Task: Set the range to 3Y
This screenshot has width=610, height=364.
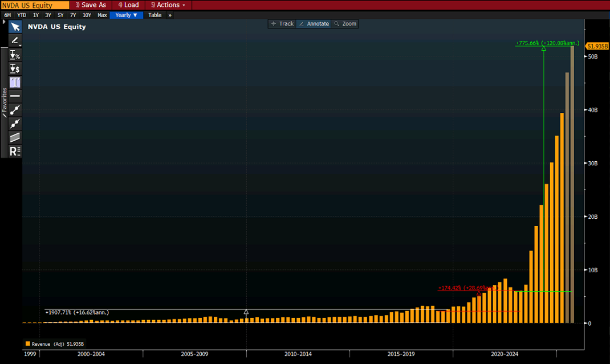Action: tap(48, 15)
